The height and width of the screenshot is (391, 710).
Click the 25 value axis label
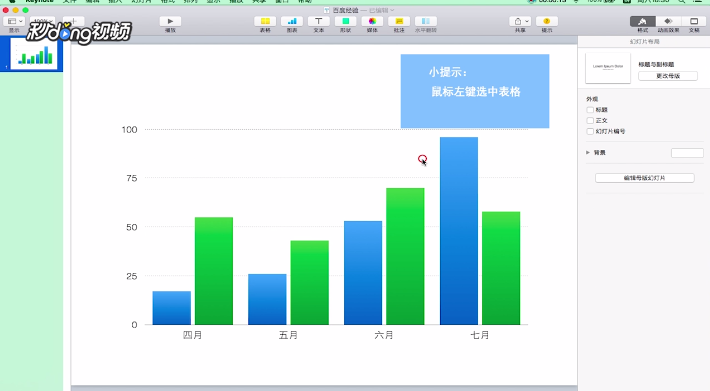pyautogui.click(x=132, y=276)
